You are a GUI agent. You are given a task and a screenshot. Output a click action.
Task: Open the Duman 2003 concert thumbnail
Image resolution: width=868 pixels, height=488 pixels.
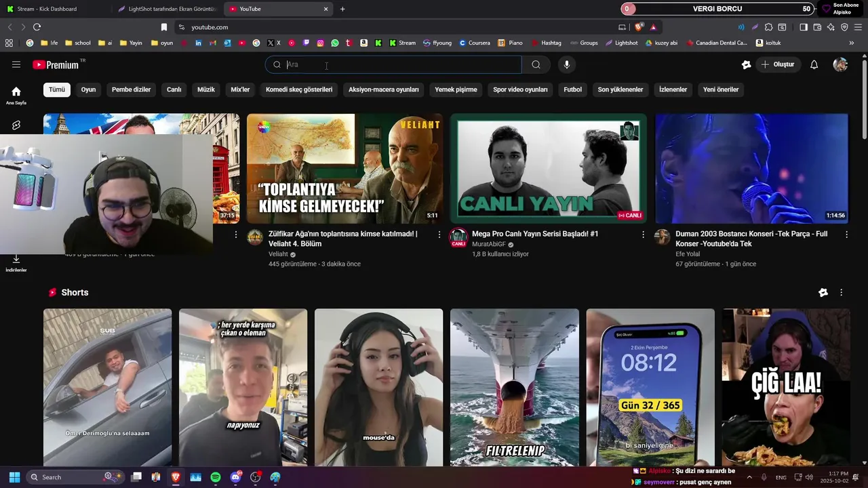click(751, 169)
